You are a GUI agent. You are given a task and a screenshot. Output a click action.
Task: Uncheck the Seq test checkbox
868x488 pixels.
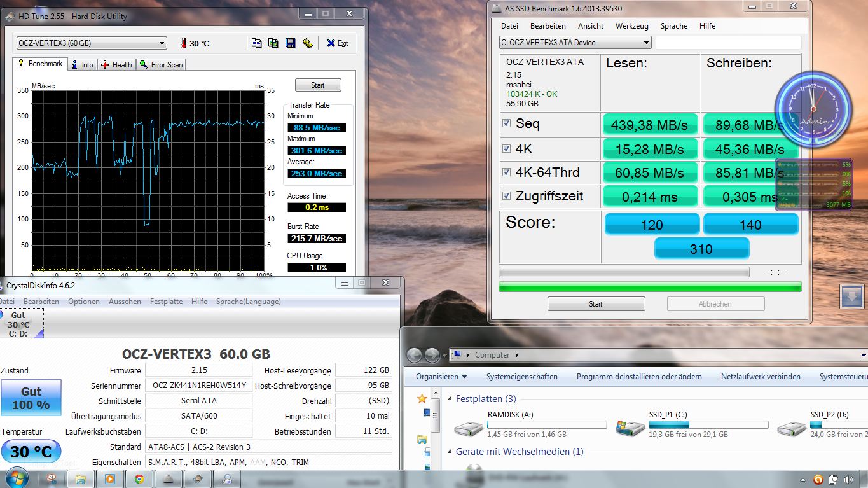(507, 123)
